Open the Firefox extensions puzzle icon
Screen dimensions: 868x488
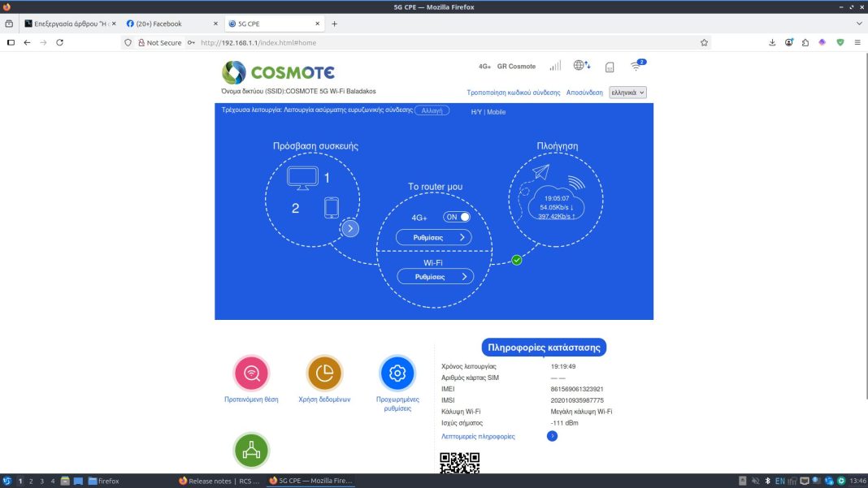click(805, 42)
